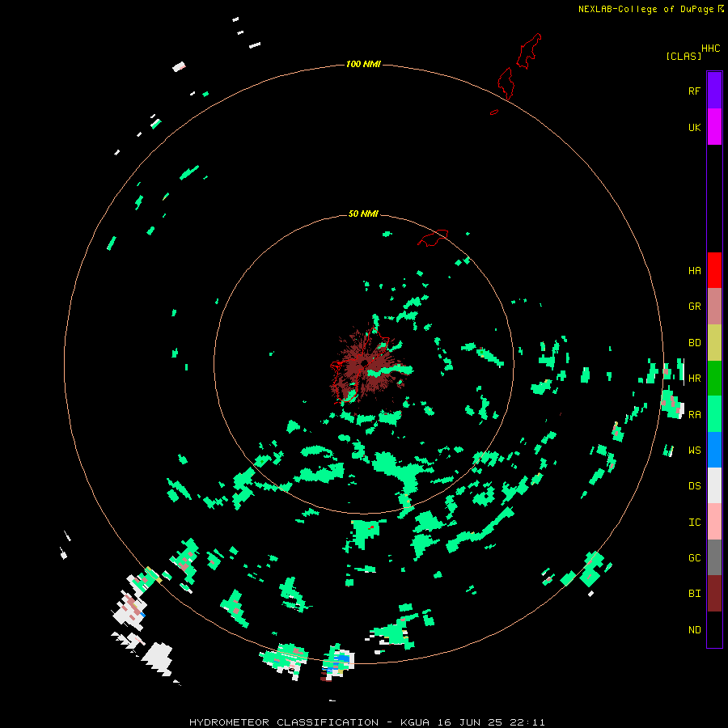Viewport: 728px width, 728px height.
Task: Click the BD legend label
Action: (694, 343)
